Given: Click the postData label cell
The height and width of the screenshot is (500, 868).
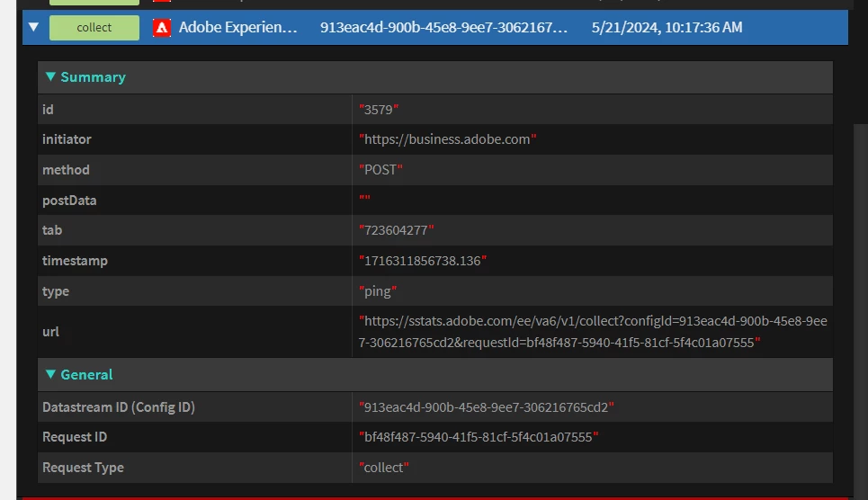Looking at the screenshot, I should pos(195,201).
